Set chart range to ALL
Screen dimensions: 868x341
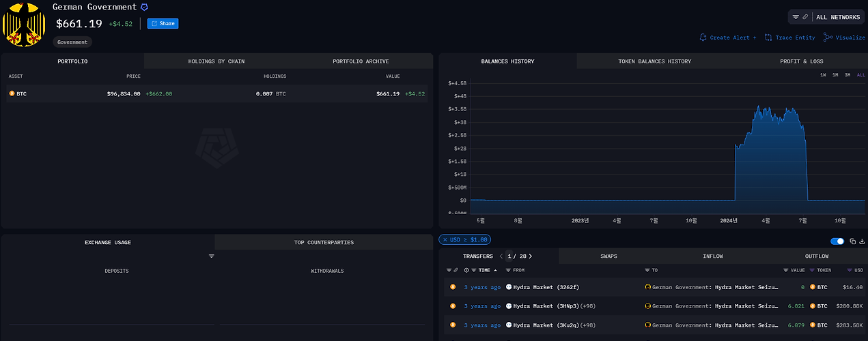click(860, 75)
